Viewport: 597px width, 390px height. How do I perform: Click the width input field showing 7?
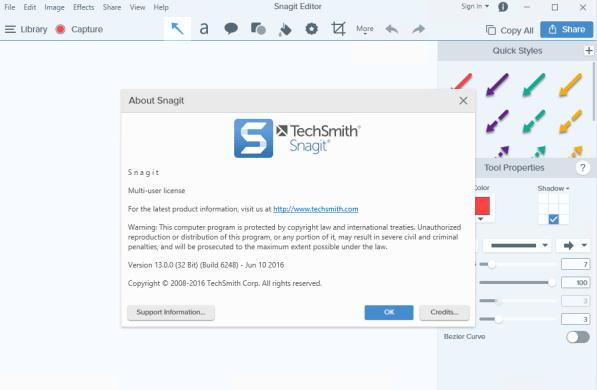click(575, 264)
